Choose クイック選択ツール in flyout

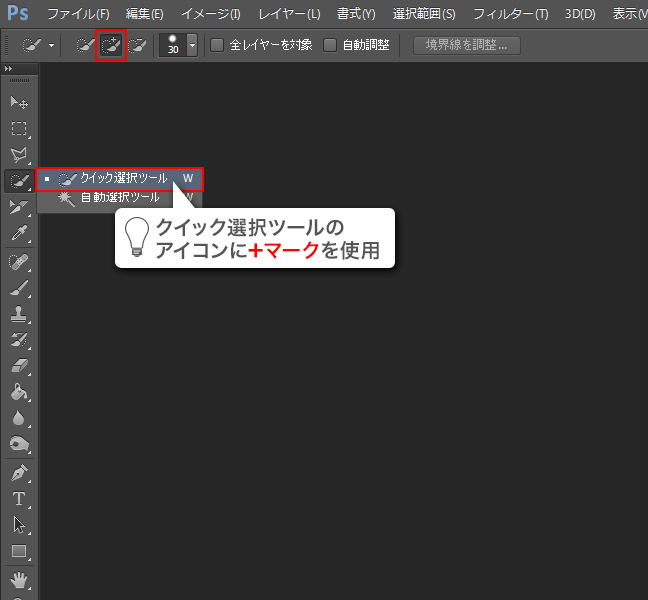(x=120, y=179)
